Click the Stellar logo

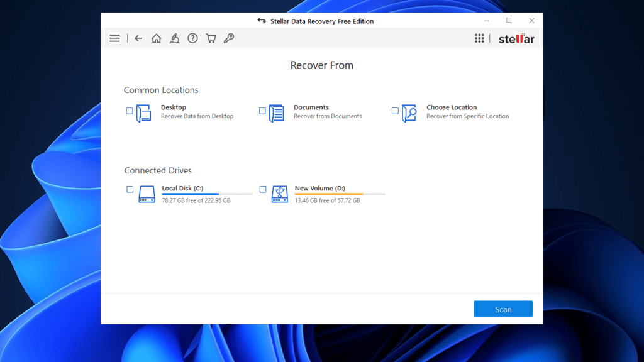click(516, 39)
